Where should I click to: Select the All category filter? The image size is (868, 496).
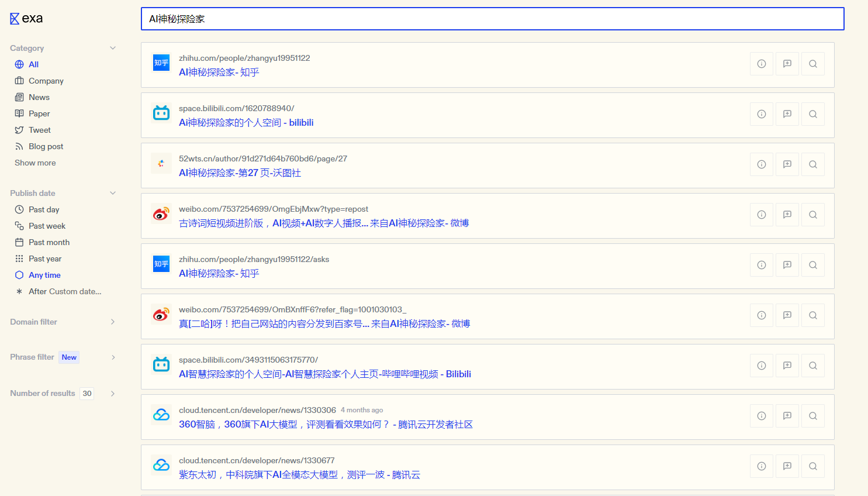pos(27,64)
